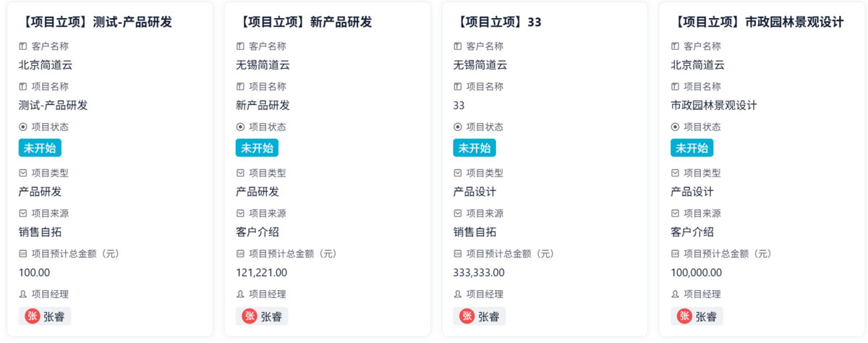
Task: Click 项目类型 icon in 【项目立项】33 card
Action: 458,174
